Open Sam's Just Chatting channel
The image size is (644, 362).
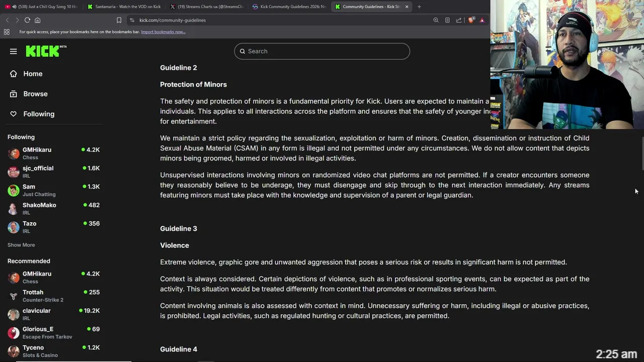coord(54,190)
